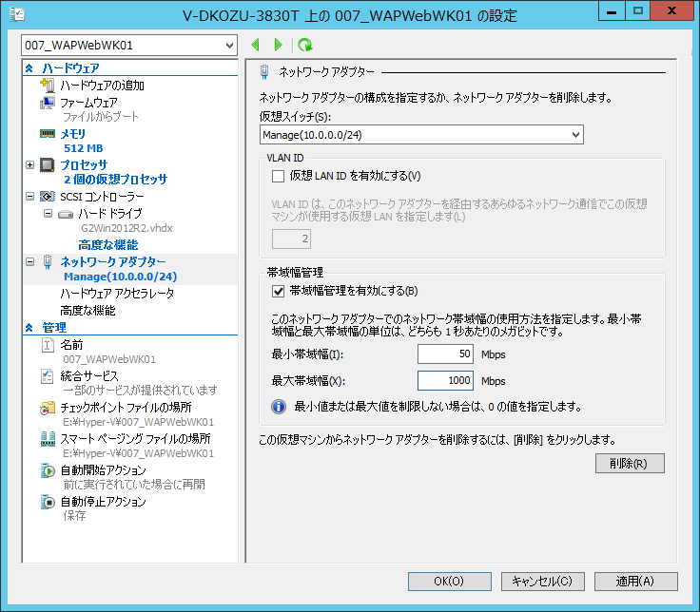Collapse the ハード ドライブ node

coord(48,214)
